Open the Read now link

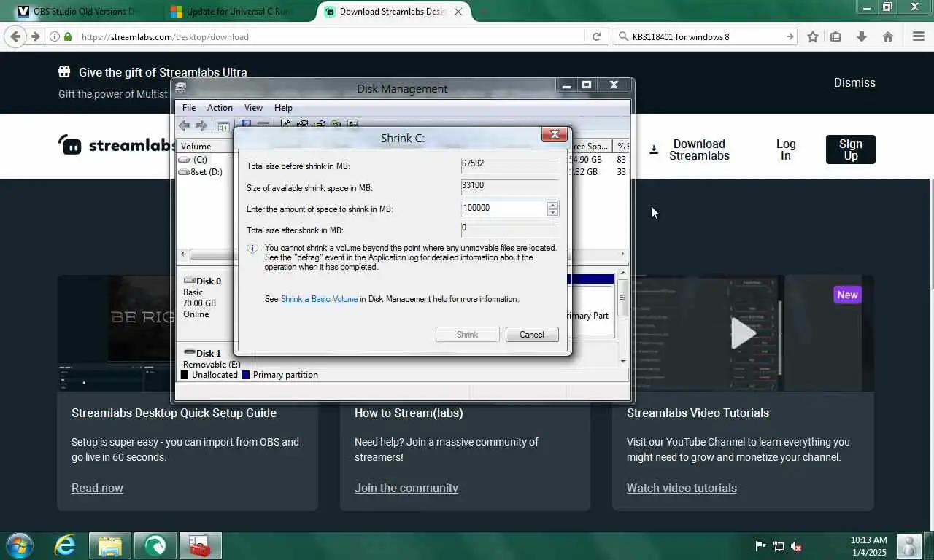click(97, 488)
